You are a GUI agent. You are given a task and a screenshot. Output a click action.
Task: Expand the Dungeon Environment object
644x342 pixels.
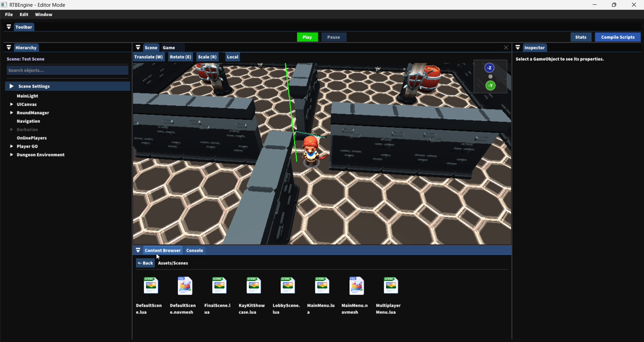point(12,155)
